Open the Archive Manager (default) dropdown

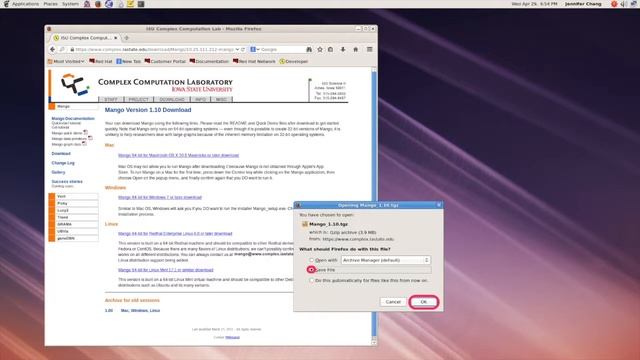tap(386, 260)
